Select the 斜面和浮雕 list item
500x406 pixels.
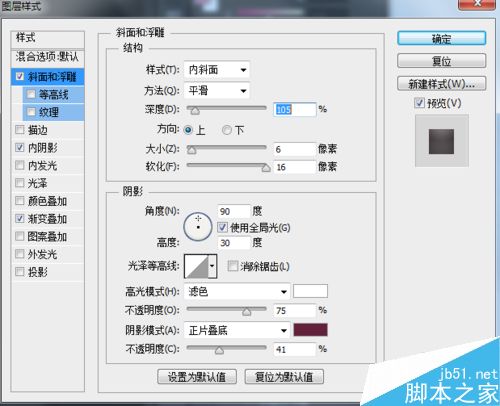pos(47,77)
